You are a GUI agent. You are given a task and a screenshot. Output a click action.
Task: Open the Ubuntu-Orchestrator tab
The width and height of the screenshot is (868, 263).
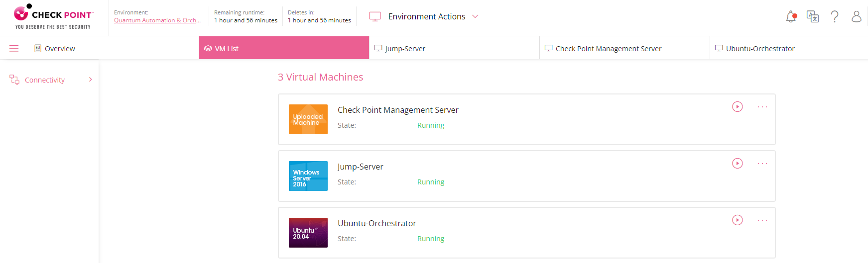(x=788, y=48)
